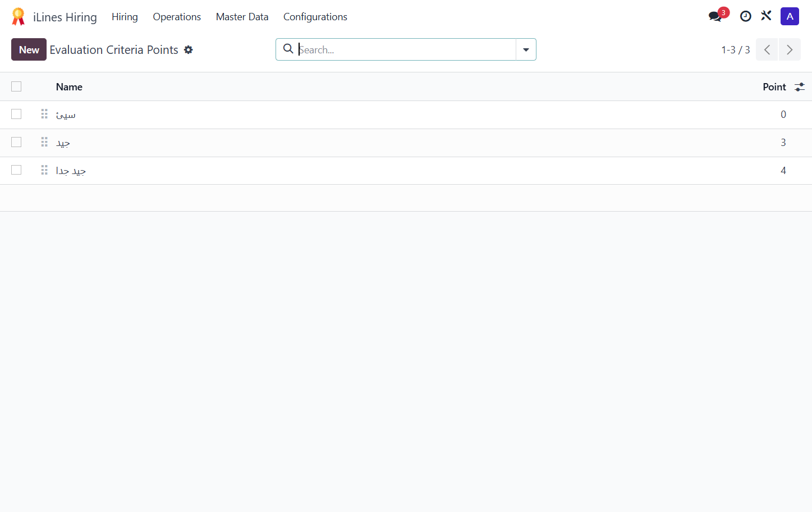
Task: Grab the drag handle for row جيد جدا
Action: 44,170
